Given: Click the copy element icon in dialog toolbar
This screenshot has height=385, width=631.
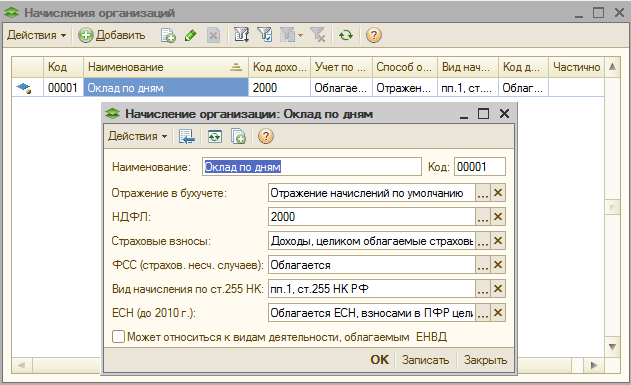Looking at the screenshot, I should pyautogui.click(x=238, y=136).
